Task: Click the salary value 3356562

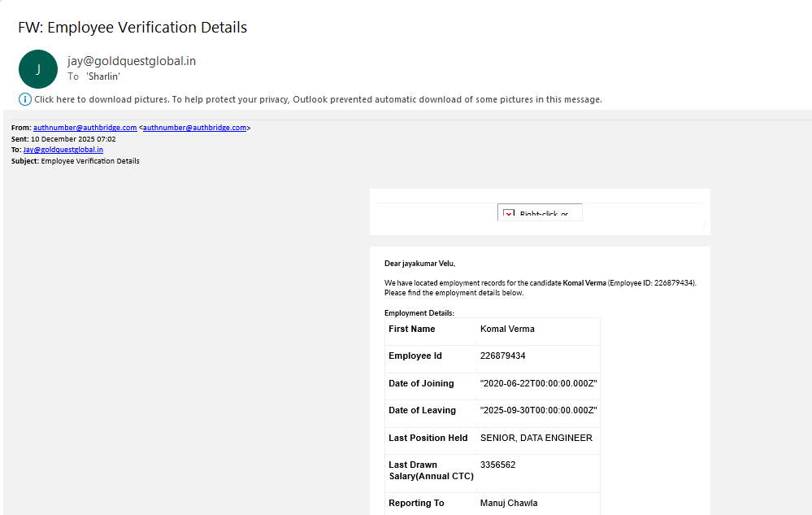Action: tap(497, 465)
